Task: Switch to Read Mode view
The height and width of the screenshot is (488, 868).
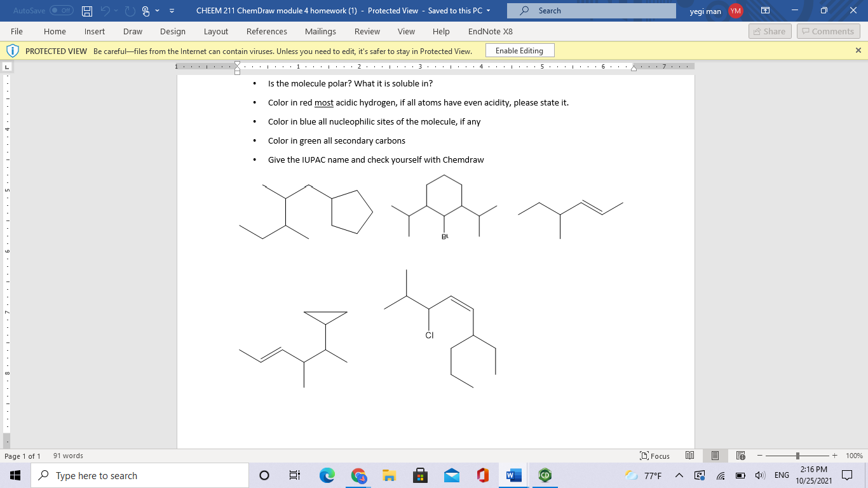Action: tap(689, 456)
